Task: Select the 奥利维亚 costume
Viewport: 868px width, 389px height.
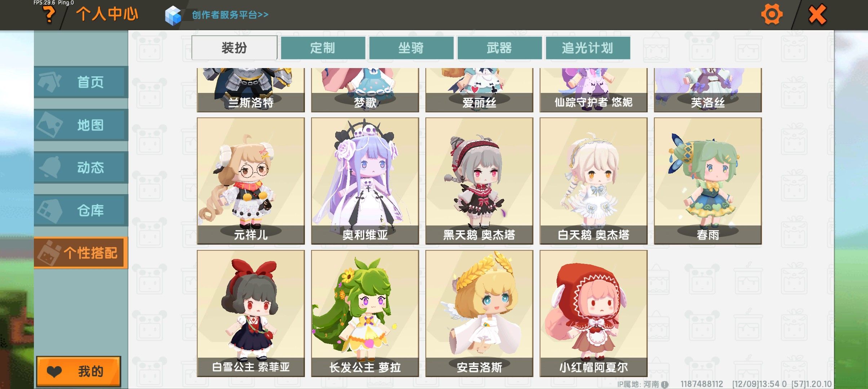Action: 365,181
